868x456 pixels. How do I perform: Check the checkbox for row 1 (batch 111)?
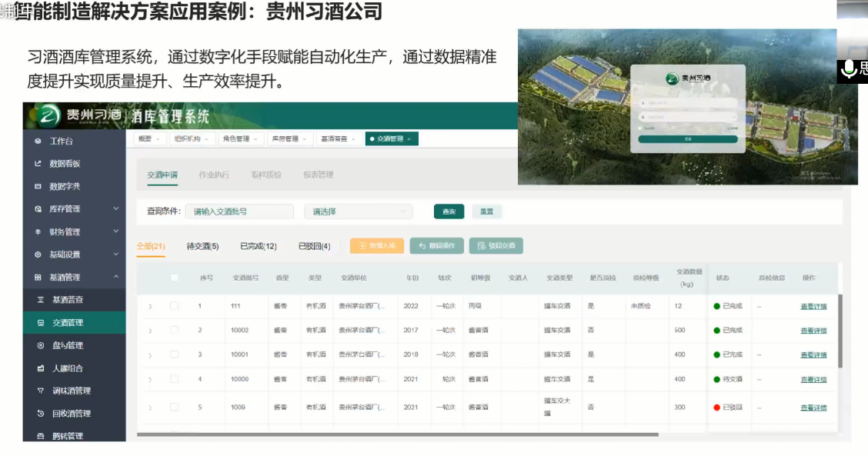point(175,306)
